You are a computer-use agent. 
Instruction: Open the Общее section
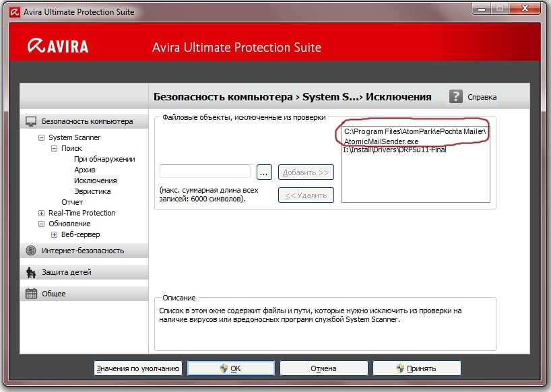(x=84, y=294)
